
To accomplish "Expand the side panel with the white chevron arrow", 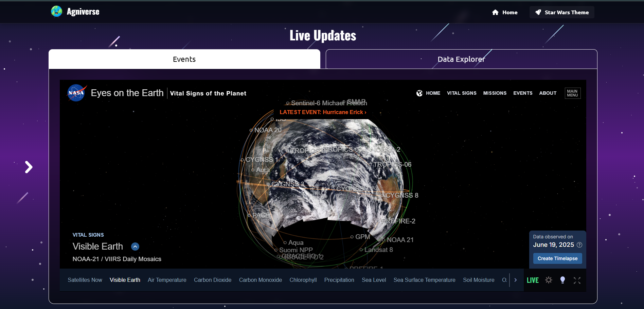I will pyautogui.click(x=29, y=167).
